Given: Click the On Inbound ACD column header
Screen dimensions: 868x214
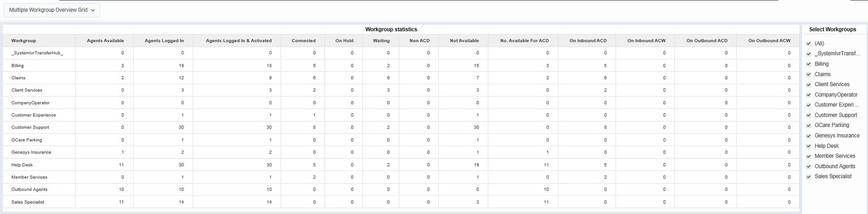Looking at the screenshot, I should (x=587, y=41).
